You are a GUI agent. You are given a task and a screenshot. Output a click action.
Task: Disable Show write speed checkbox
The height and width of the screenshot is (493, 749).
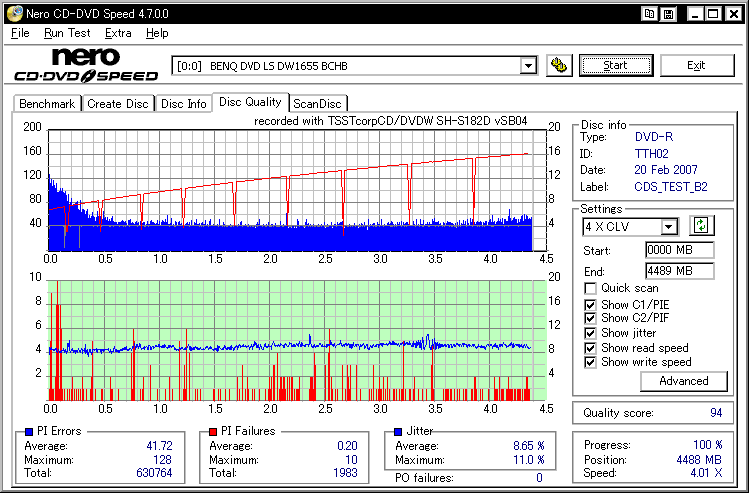pyautogui.click(x=590, y=362)
